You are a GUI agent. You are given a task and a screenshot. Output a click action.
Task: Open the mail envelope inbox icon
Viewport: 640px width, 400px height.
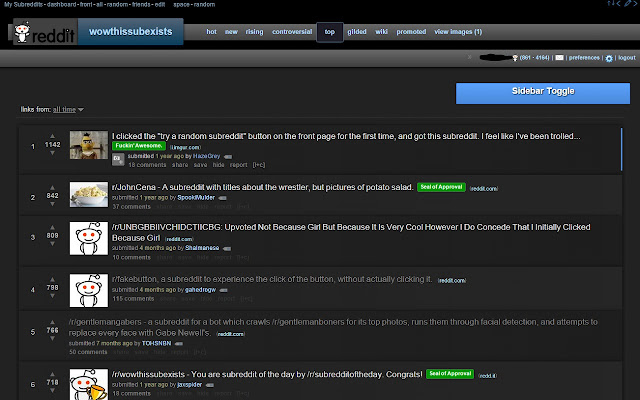pyautogui.click(x=559, y=58)
